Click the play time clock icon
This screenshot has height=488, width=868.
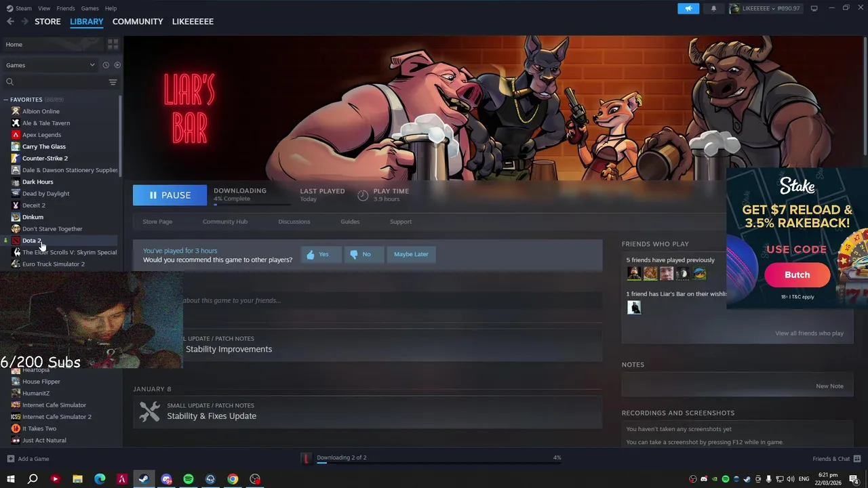(x=363, y=195)
